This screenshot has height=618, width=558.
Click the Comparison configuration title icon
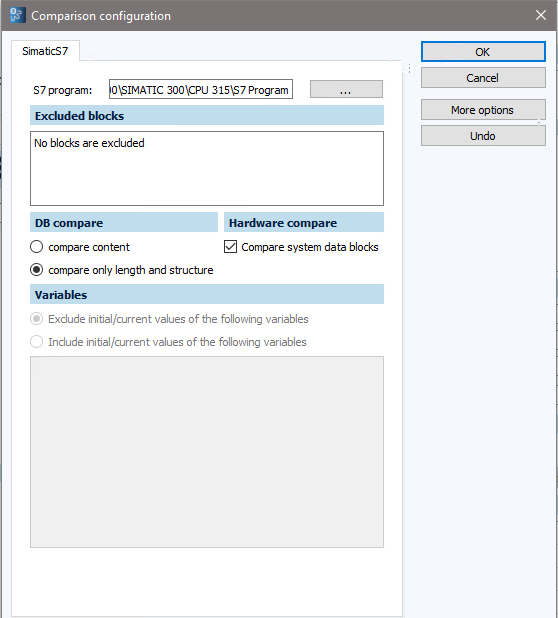17,15
